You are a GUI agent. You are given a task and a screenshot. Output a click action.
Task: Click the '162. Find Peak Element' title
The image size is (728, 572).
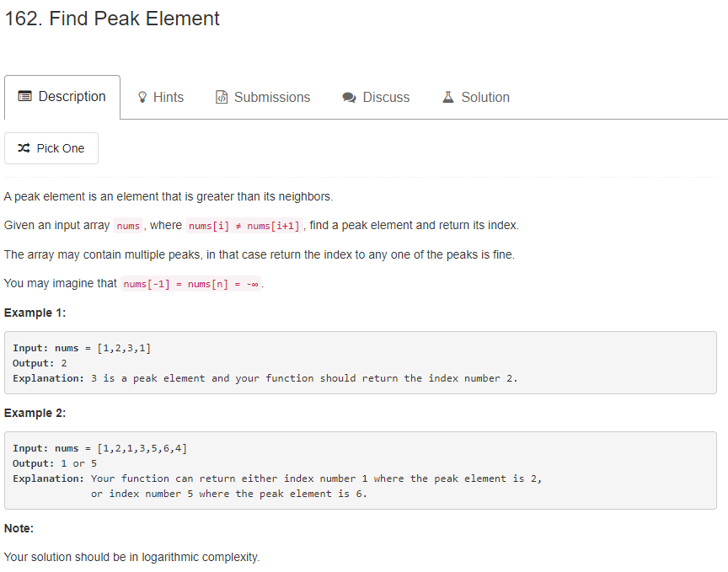(x=112, y=19)
